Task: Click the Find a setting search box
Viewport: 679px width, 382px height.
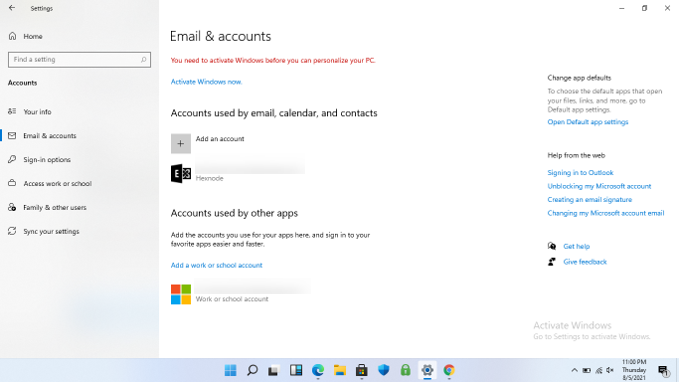Action: point(79,60)
